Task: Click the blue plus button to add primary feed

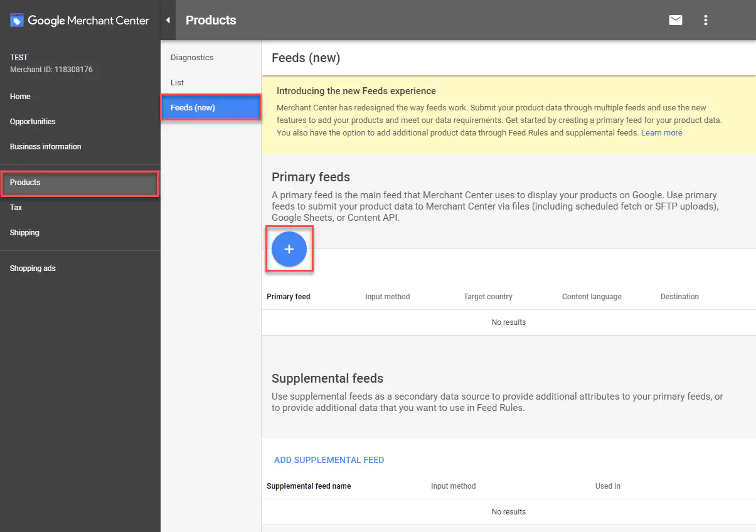Action: 289,249
